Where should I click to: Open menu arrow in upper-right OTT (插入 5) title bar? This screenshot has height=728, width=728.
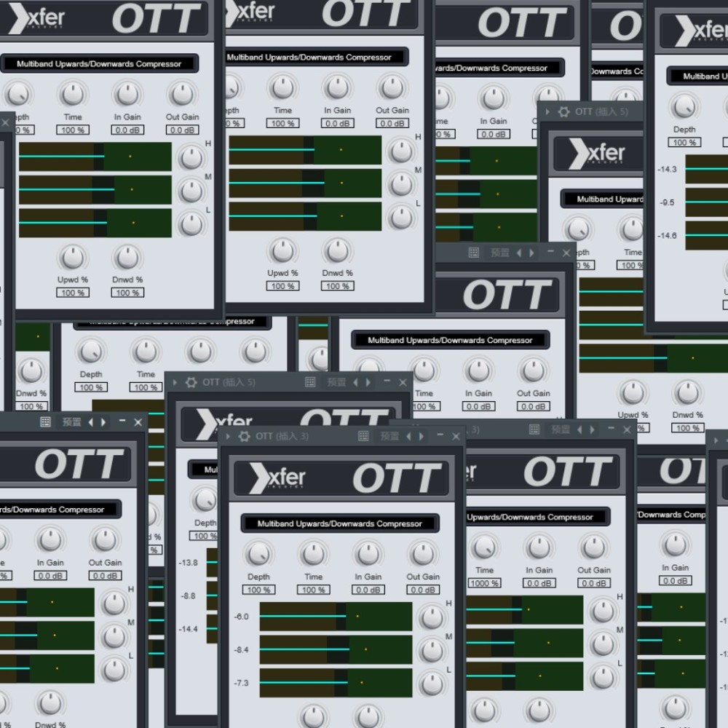[548, 112]
